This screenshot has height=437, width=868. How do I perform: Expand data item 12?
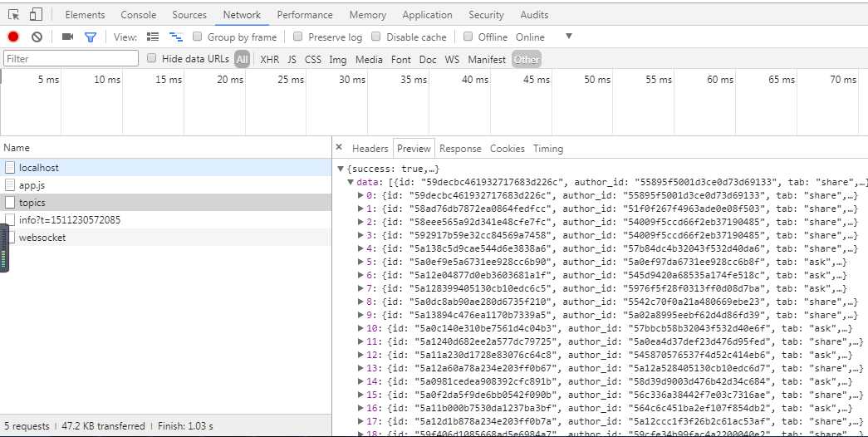coord(361,355)
